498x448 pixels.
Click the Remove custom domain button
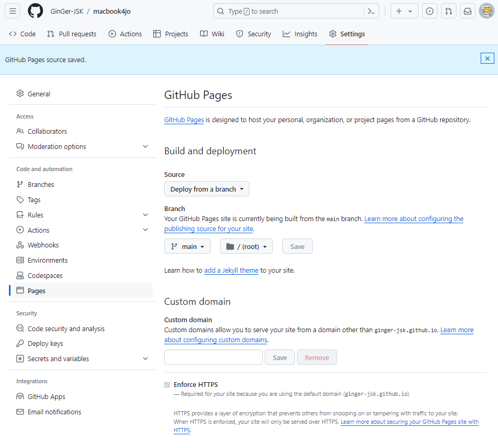click(317, 357)
